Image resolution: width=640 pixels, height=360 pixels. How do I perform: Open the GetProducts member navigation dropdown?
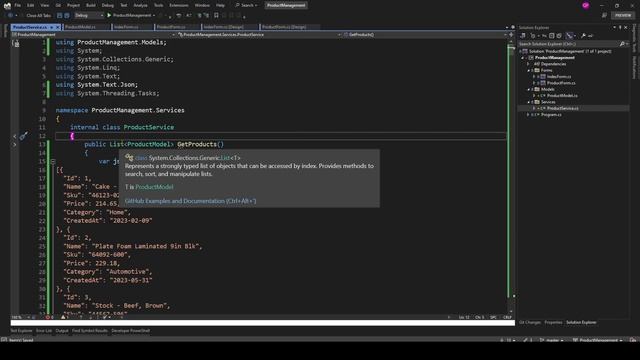424,35
